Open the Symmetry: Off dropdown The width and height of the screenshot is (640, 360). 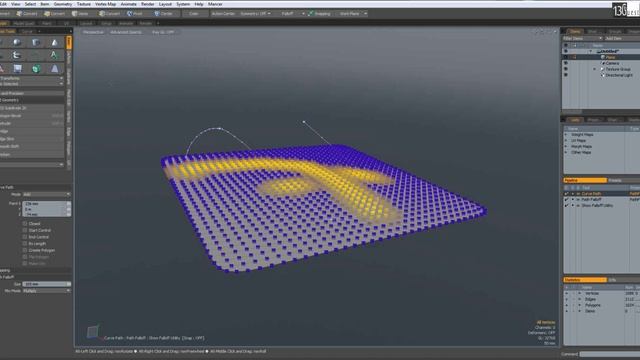click(x=256, y=13)
